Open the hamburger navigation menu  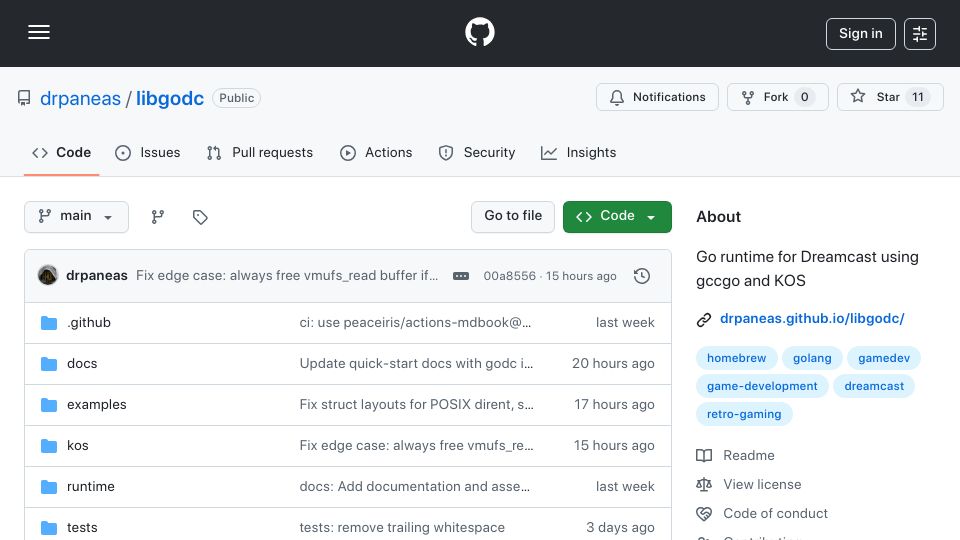click(x=39, y=32)
